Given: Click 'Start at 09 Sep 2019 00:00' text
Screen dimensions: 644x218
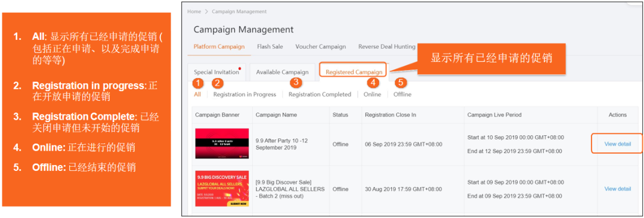Looking at the screenshot, I should (515, 182).
